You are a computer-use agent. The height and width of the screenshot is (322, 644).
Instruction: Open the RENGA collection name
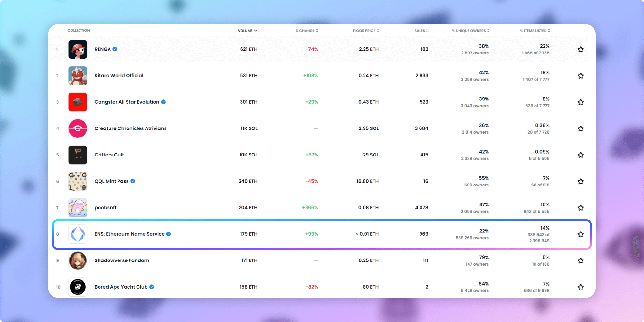pyautogui.click(x=102, y=49)
